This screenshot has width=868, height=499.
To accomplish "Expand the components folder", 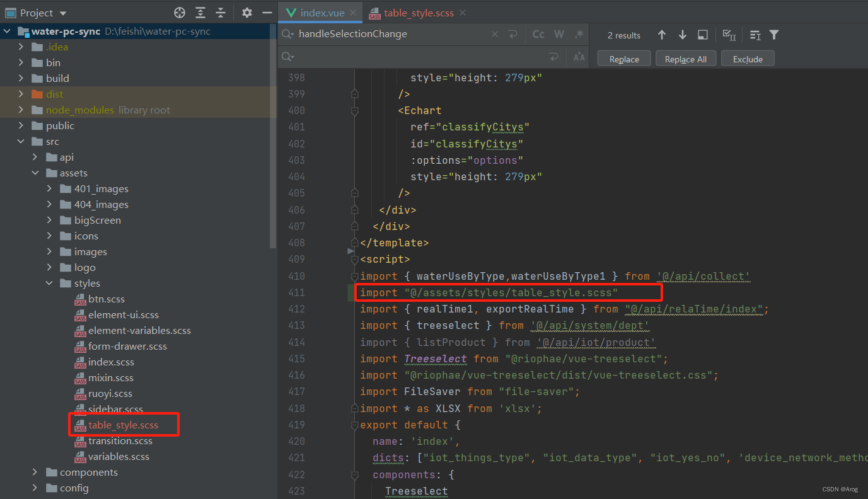I will click(x=35, y=472).
